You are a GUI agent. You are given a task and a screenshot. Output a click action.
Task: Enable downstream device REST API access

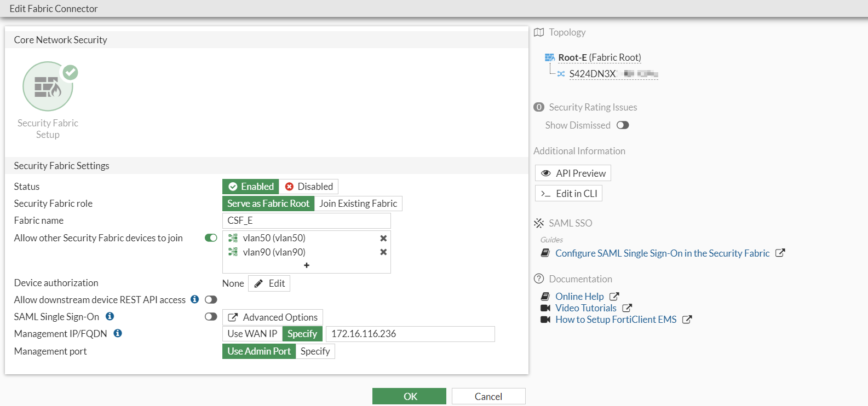coord(211,300)
